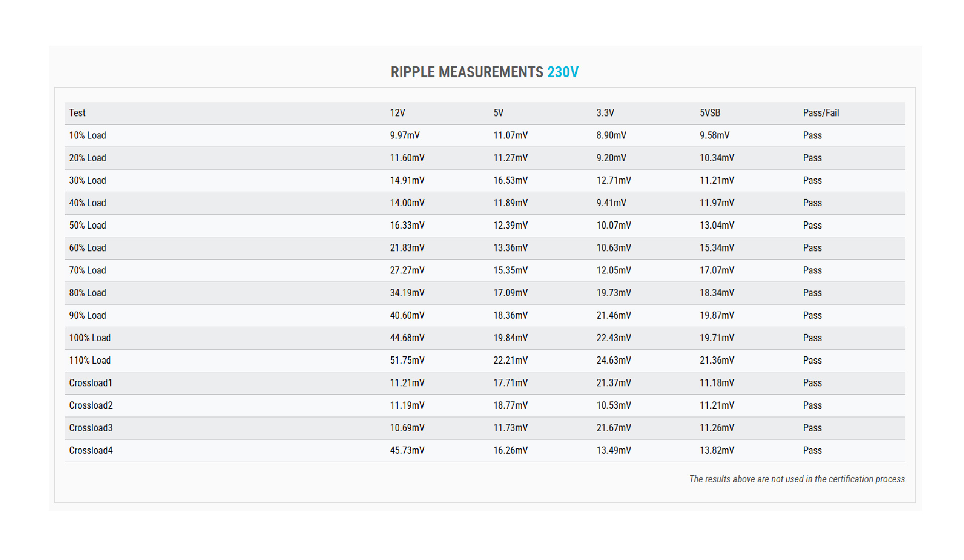Select the 110% Load row label
This screenshot has height=560, width=964.
coord(90,360)
